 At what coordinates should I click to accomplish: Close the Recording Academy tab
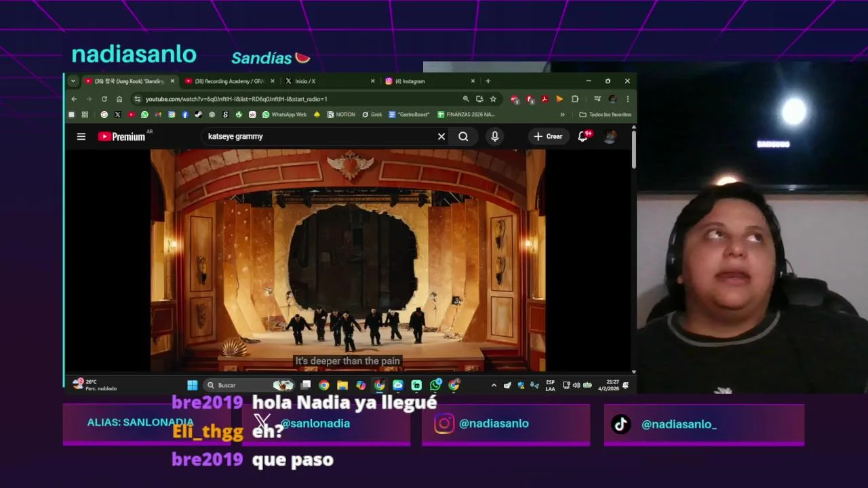273,81
